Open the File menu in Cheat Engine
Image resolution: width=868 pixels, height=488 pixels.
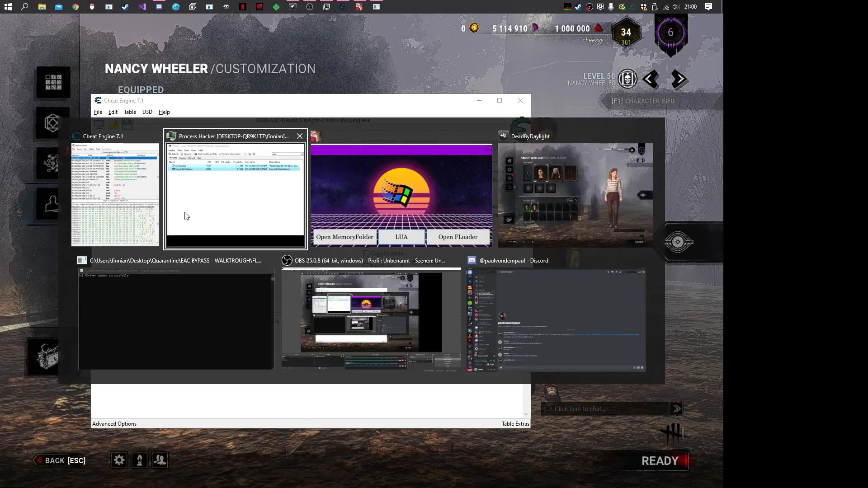(98, 112)
